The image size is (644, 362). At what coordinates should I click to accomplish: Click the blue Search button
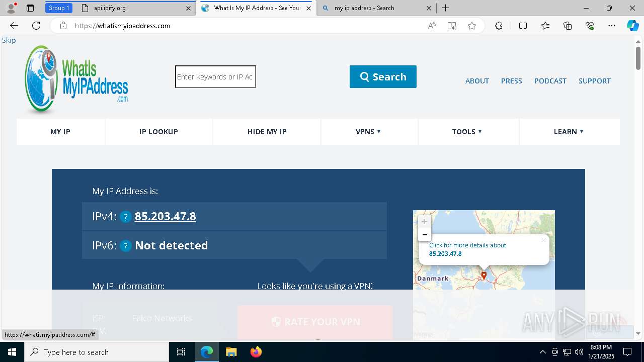click(x=383, y=76)
